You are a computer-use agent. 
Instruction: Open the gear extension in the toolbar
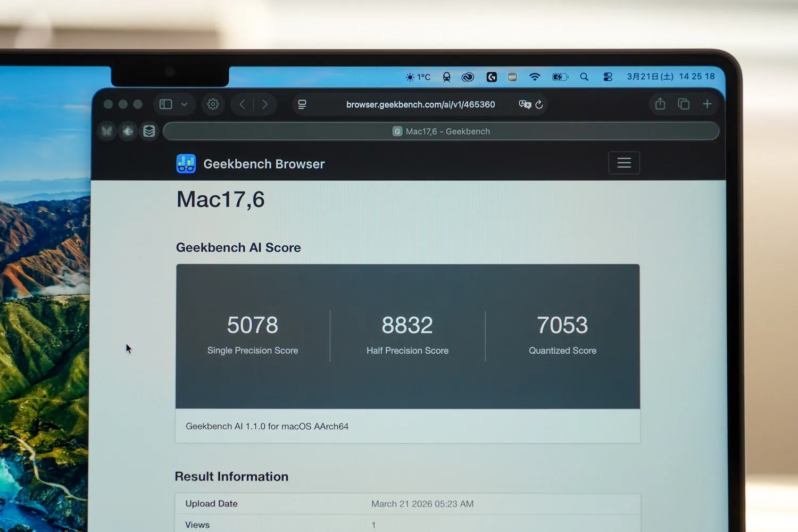click(x=213, y=104)
